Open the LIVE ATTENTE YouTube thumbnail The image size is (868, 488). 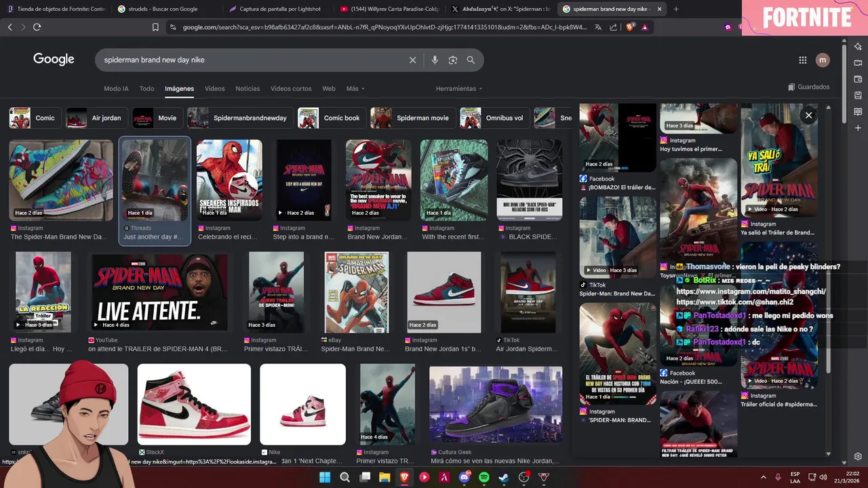160,292
